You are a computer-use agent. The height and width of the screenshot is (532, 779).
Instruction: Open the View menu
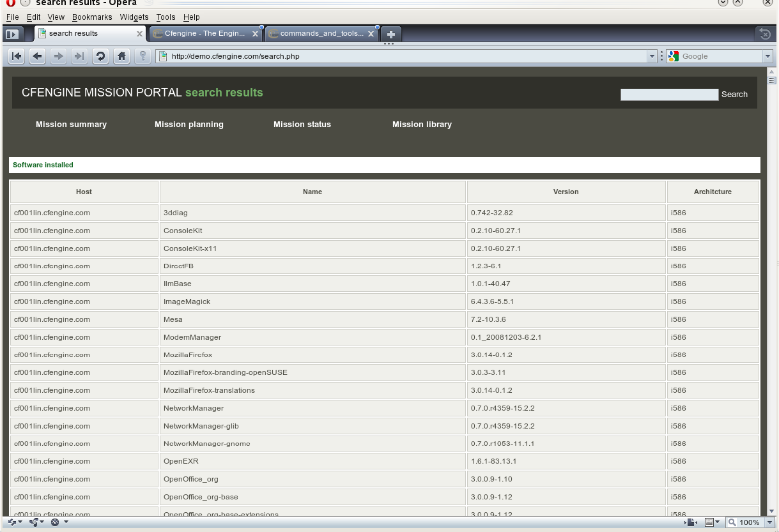(x=56, y=17)
